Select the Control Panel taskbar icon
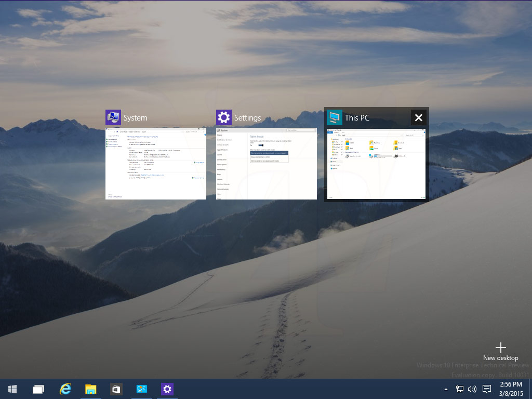532x399 pixels. click(x=141, y=389)
